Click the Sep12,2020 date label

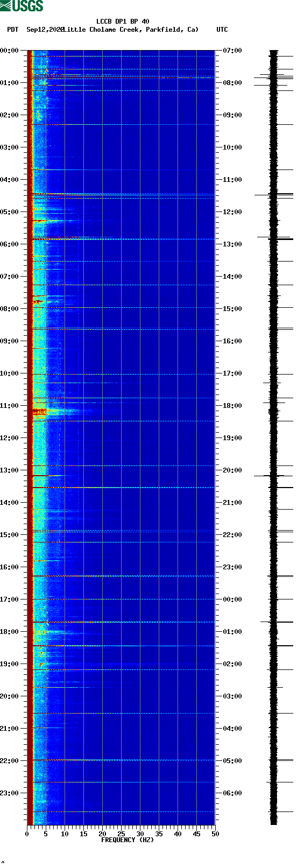pyautogui.click(x=45, y=30)
